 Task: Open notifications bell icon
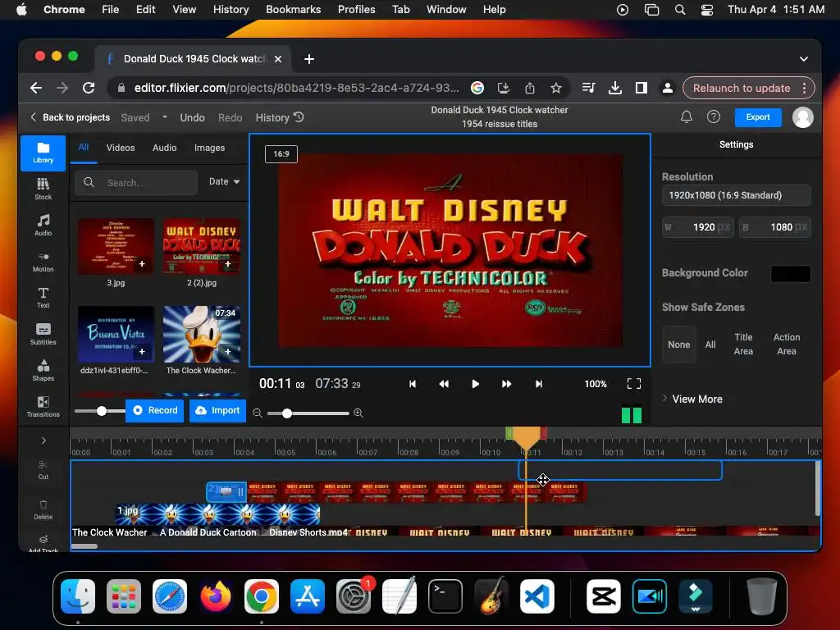(x=687, y=116)
